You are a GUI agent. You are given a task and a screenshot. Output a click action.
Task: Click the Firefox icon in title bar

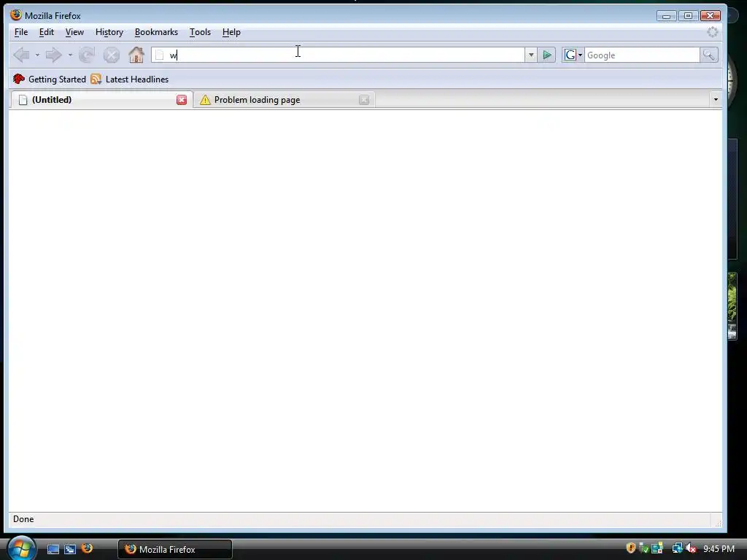click(16, 15)
